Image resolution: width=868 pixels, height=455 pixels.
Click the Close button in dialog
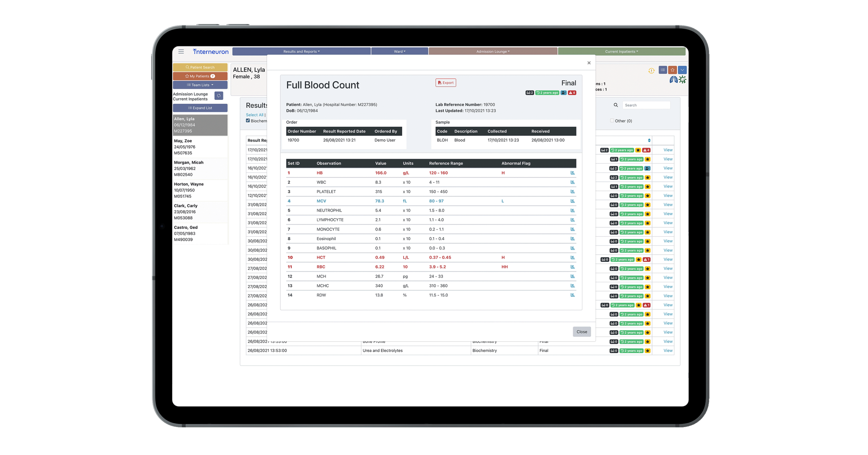click(x=582, y=332)
